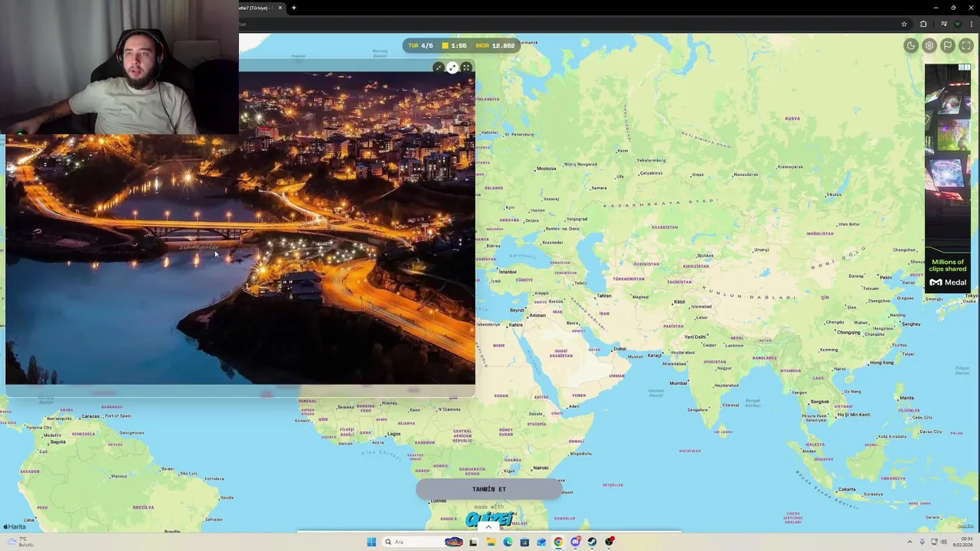980x551 pixels.
Task: Place guess on Tahran on map
Action: [x=604, y=295]
